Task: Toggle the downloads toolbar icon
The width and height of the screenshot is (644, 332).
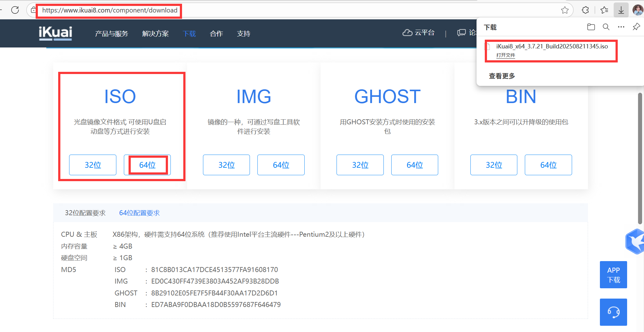Action: pos(621,10)
